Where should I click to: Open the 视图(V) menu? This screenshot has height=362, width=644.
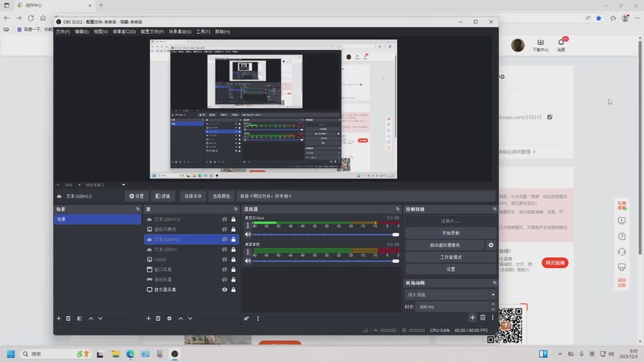tap(101, 31)
